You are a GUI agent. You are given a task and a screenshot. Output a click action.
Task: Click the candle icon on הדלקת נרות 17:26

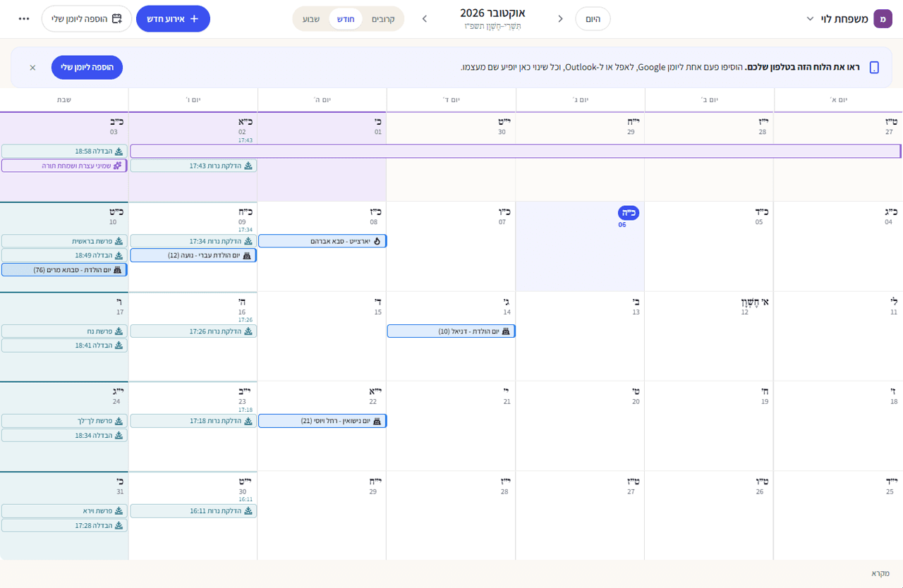[x=248, y=331]
